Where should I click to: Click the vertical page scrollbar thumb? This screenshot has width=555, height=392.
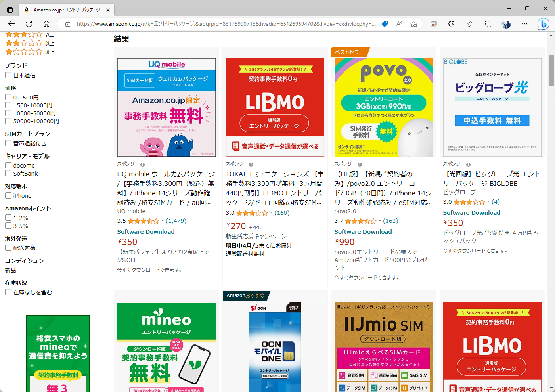551,71
